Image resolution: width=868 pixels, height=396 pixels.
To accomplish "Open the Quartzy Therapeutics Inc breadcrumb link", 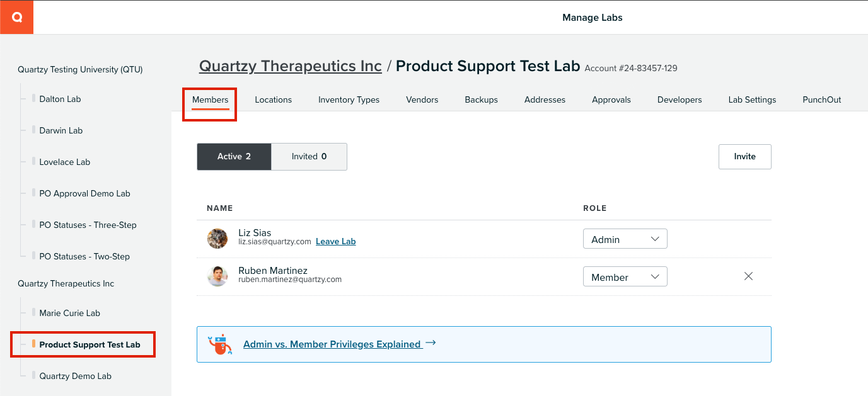I will tap(291, 66).
